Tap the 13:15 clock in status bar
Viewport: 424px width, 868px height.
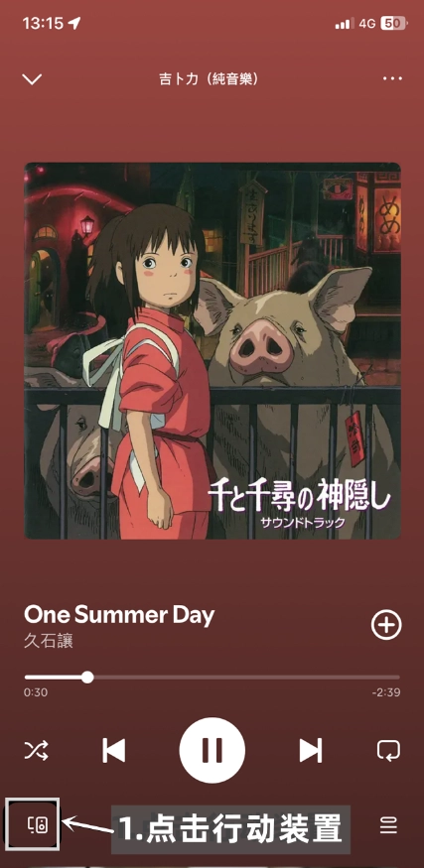pos(43,23)
